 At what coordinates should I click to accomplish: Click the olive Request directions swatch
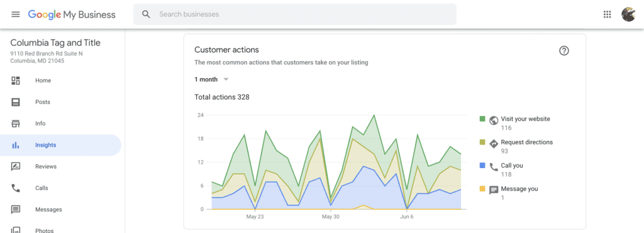coord(482,142)
